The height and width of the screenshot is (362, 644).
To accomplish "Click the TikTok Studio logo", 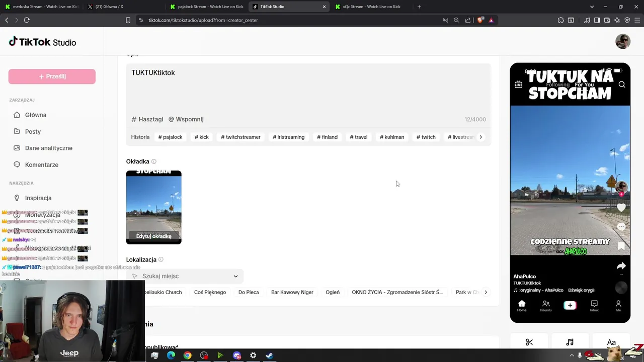I will pyautogui.click(x=43, y=42).
